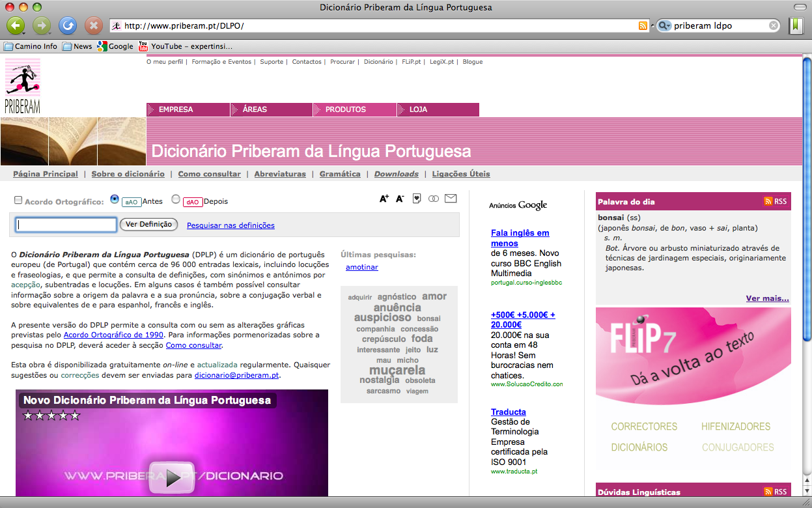The width and height of the screenshot is (812, 508).
Task: Open the ÁREAS menu tab
Action: coord(272,109)
